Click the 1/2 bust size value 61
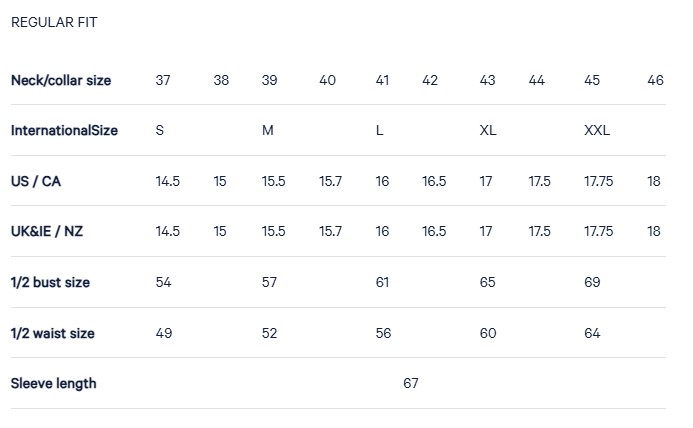This screenshot has height=428, width=693. (382, 282)
